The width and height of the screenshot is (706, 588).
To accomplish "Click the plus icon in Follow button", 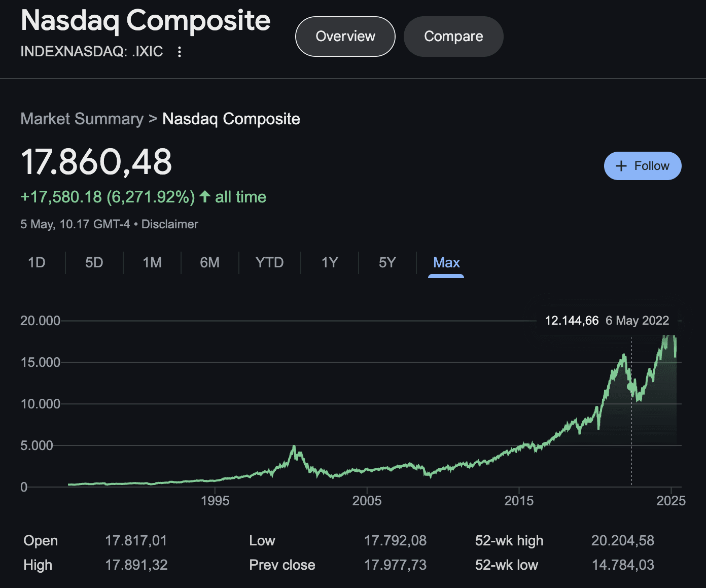I will [x=621, y=166].
